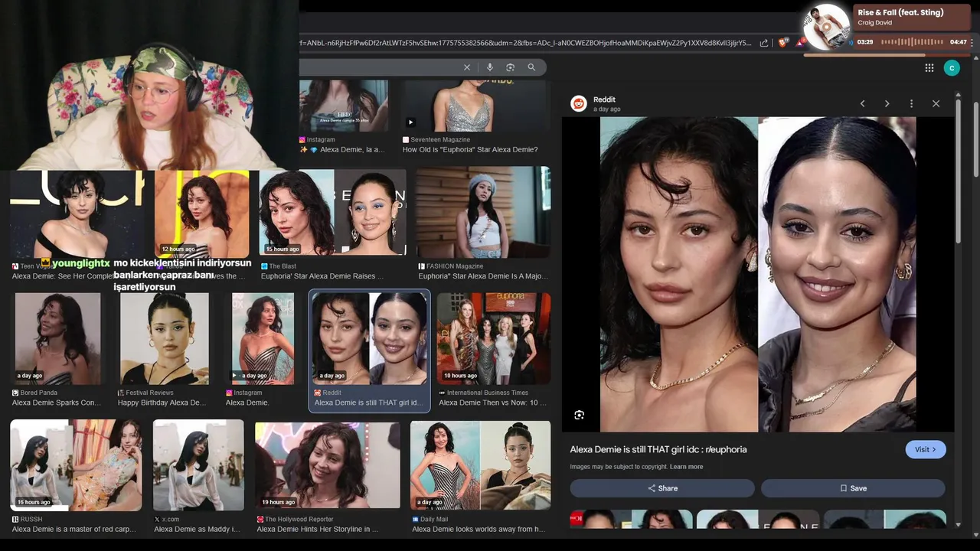Save the image with Save button
The height and width of the screenshot is (551, 980).
tap(853, 488)
